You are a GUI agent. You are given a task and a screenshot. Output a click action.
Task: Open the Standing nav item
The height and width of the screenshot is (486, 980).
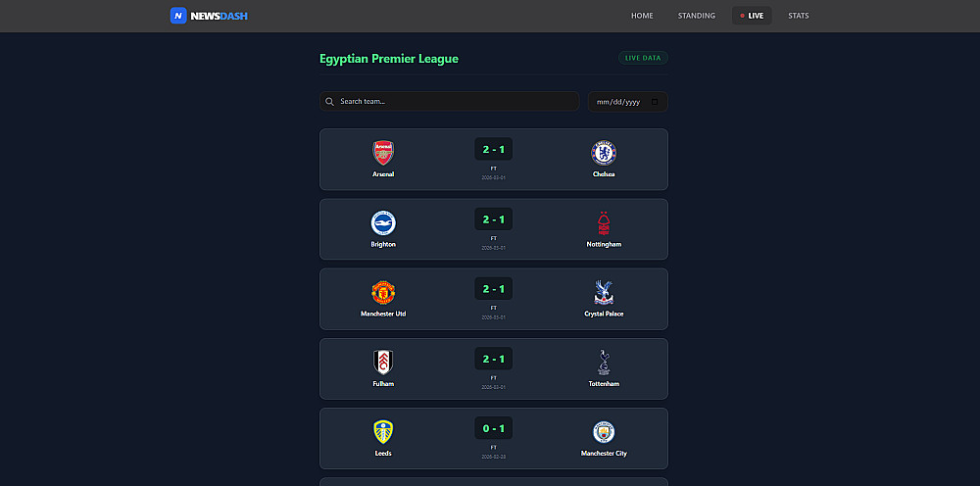(x=697, y=16)
